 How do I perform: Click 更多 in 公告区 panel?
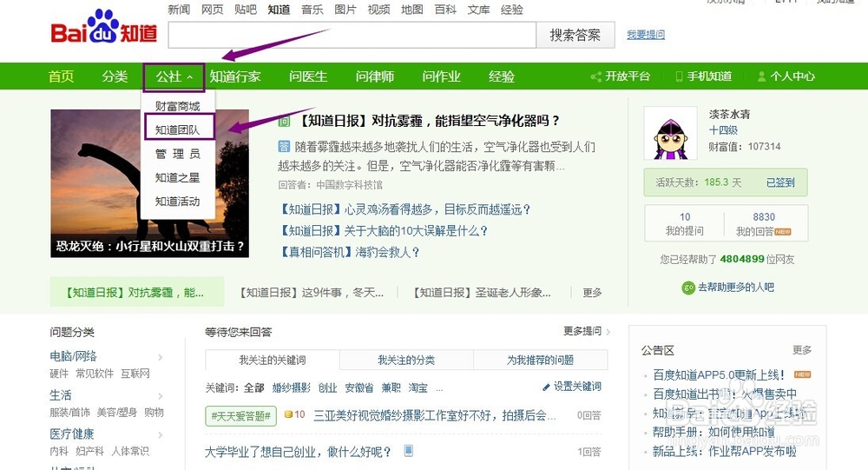click(801, 350)
